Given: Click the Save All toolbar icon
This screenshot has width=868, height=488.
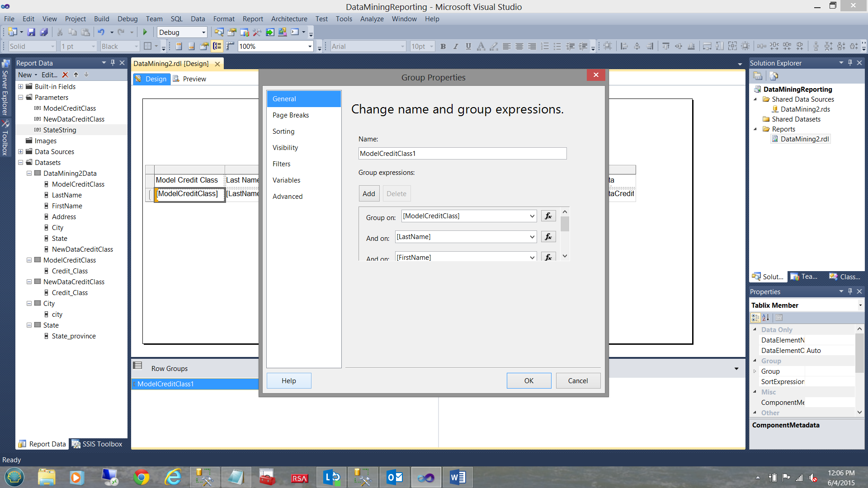Looking at the screenshot, I should [44, 32].
